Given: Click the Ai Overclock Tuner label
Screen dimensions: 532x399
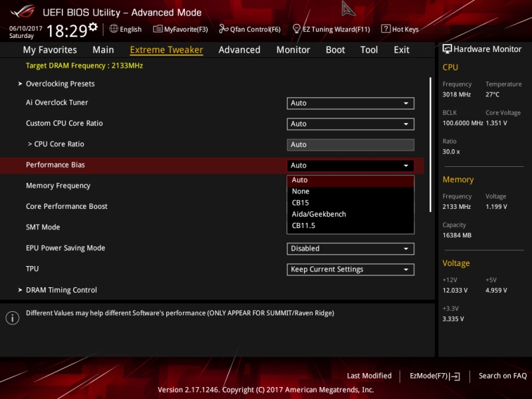Looking at the screenshot, I should (57, 102).
